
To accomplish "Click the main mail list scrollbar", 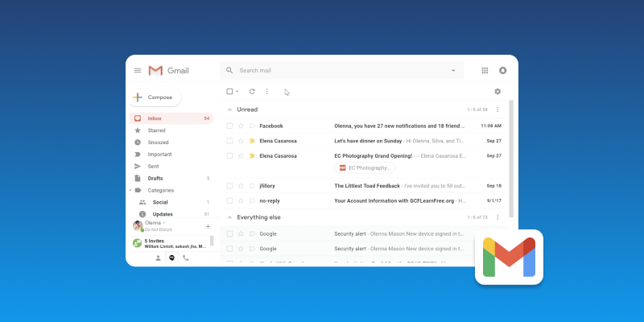I will [x=511, y=159].
